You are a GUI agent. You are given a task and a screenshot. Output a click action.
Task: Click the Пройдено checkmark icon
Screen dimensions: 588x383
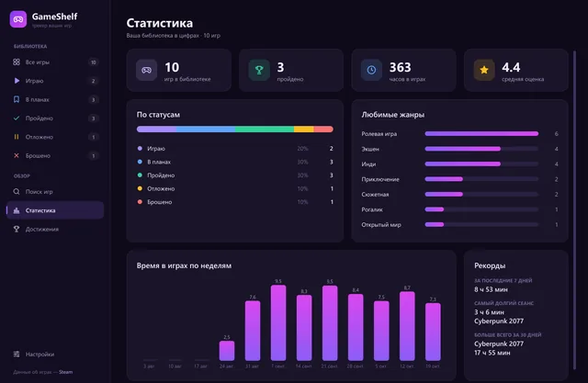click(x=17, y=118)
